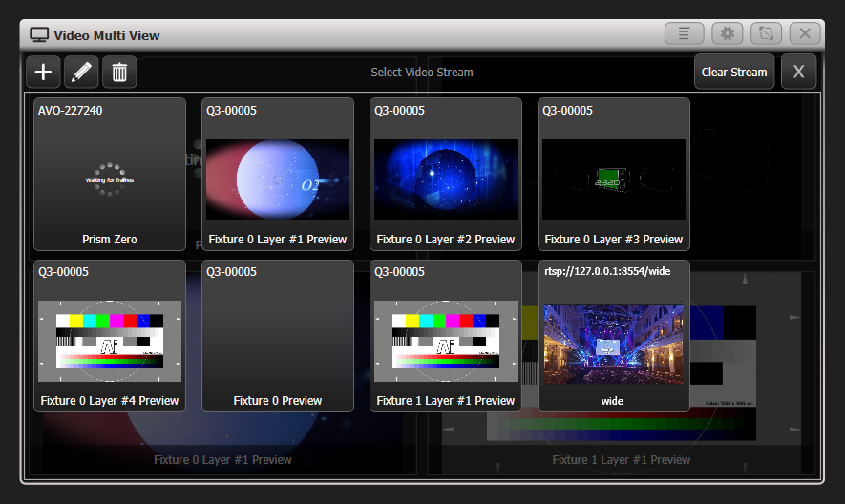Click the trash can delete icon
Viewport: 845px width, 504px height.
click(119, 72)
